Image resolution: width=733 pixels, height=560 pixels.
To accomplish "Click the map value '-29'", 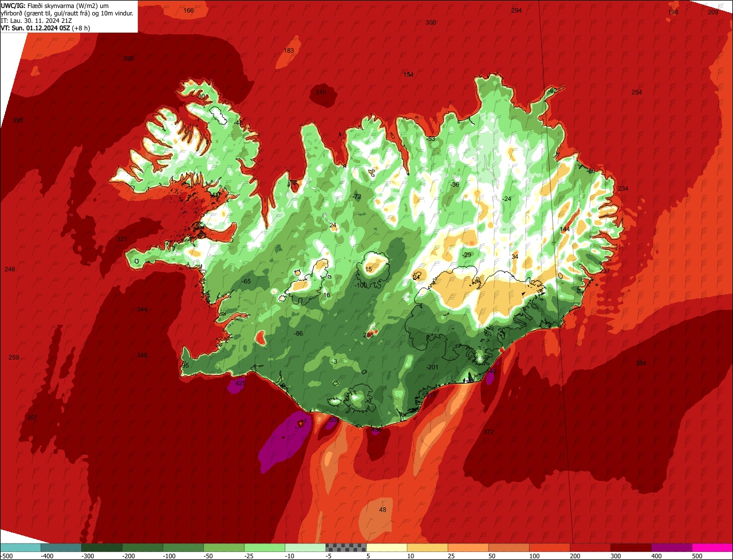I will click(x=467, y=255).
